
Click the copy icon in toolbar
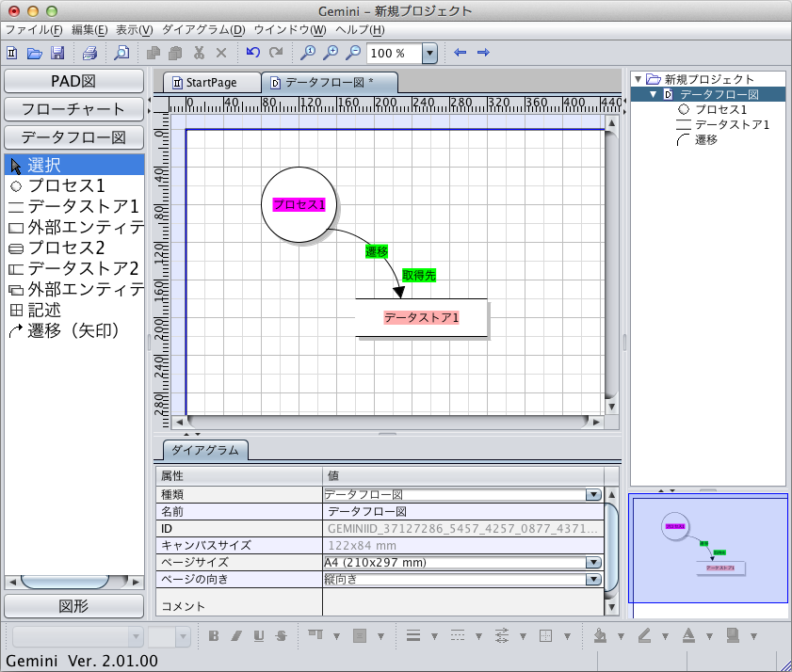[x=154, y=53]
